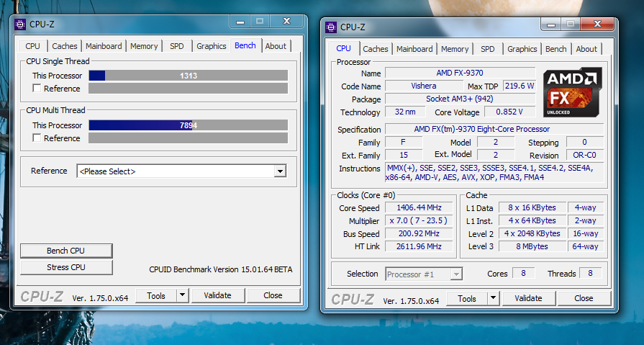
Task: Open the Graphics tab in the left window
Action: 211,46
